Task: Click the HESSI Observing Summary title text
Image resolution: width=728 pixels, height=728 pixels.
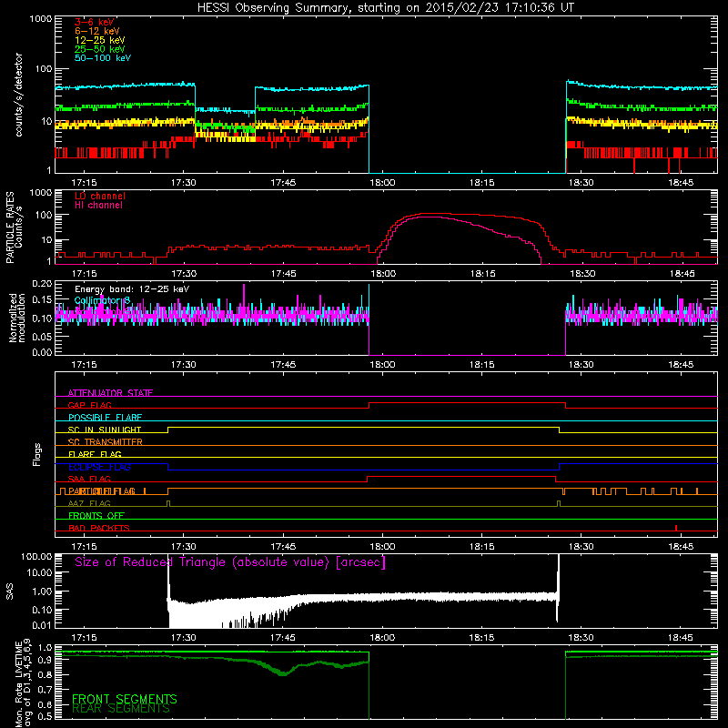Action: pyautogui.click(x=386, y=8)
